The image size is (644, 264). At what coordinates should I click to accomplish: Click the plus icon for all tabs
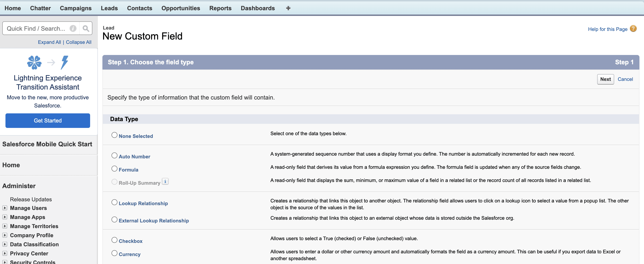(x=288, y=8)
